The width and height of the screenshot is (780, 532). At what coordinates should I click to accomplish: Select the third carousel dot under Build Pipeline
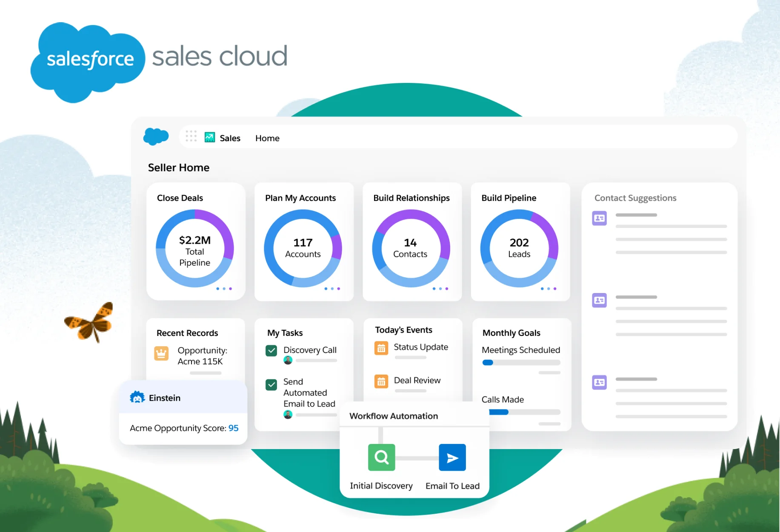click(x=556, y=288)
